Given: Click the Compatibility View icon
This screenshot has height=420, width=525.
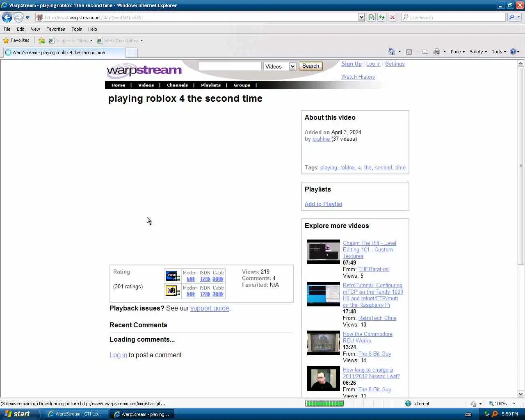Looking at the screenshot, I should [x=371, y=17].
